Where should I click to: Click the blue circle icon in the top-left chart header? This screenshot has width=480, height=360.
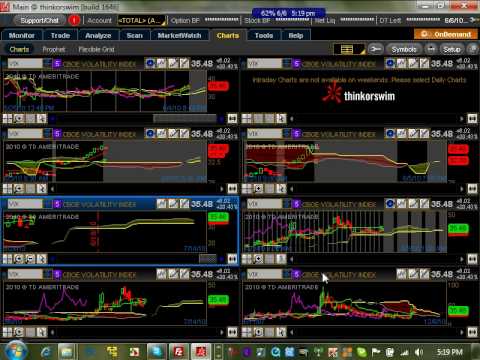tap(150, 63)
